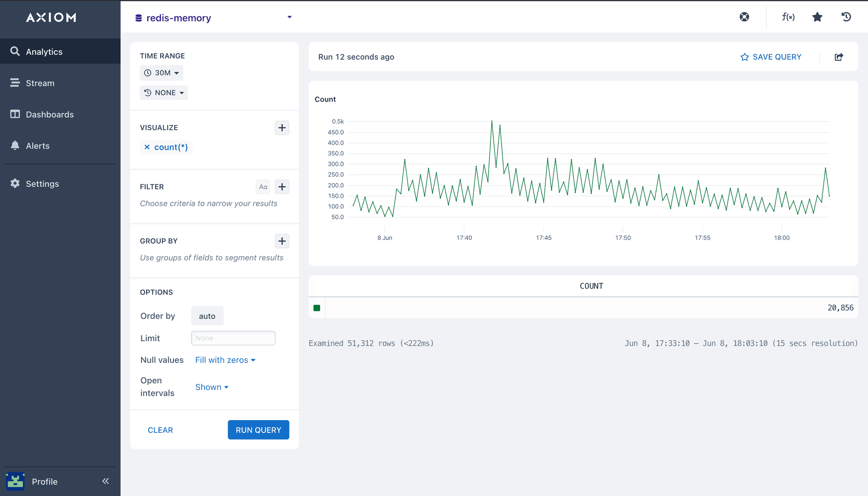The width and height of the screenshot is (868, 496).
Task: Toggle the green COUNT series swatch
Action: [317, 308]
